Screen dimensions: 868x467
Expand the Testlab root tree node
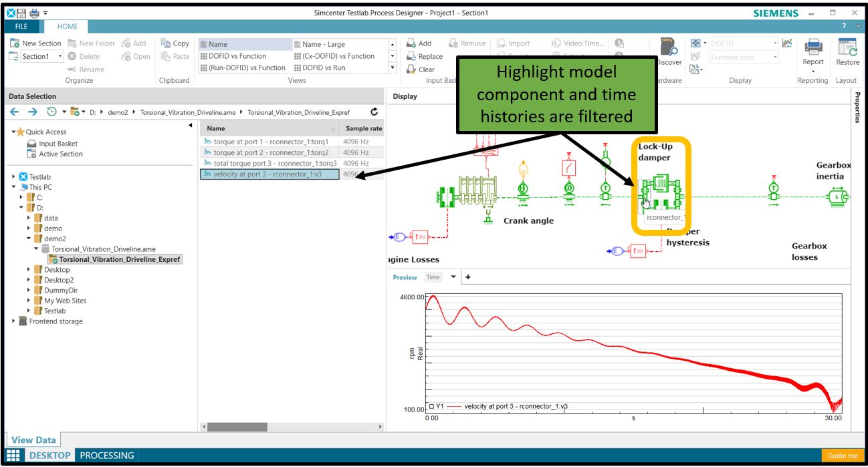pyautogui.click(x=14, y=177)
